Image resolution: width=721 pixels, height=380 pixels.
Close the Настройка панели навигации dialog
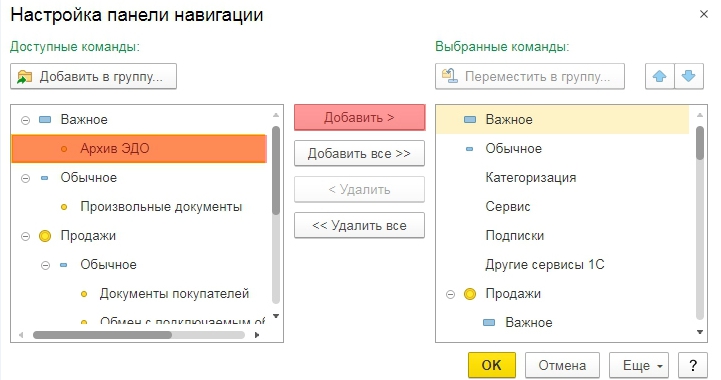(704, 14)
